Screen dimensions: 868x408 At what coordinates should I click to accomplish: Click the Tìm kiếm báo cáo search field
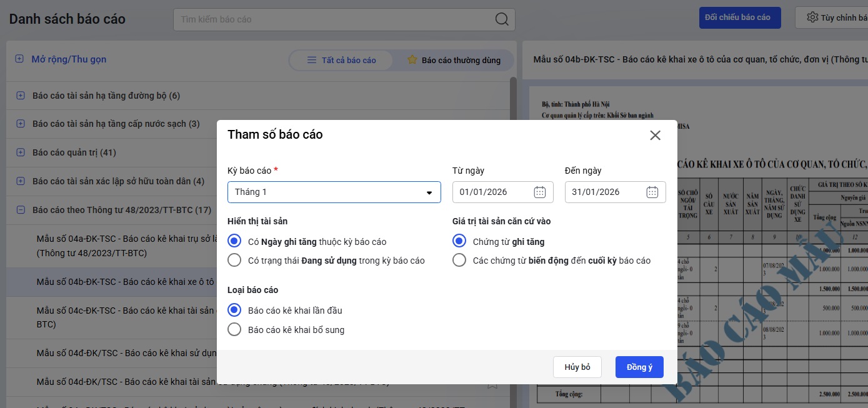(334, 19)
